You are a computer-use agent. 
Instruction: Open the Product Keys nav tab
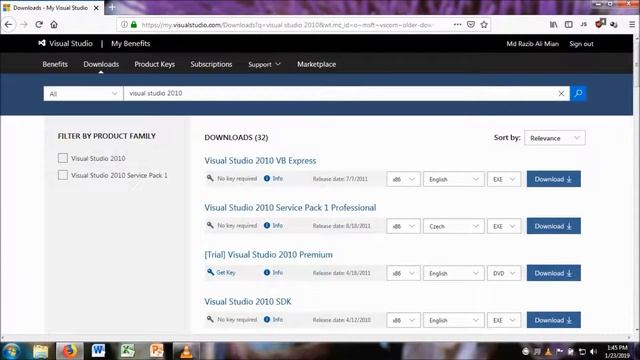(154, 64)
